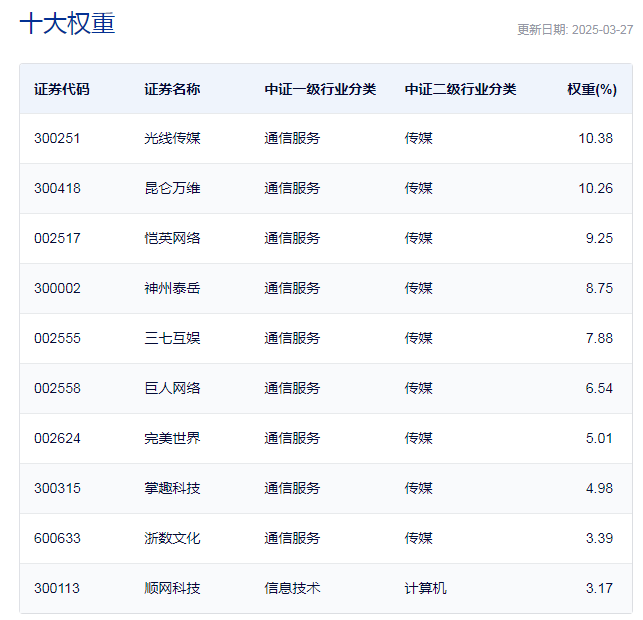Click on stock code 002517
The height and width of the screenshot is (620, 643).
57,238
